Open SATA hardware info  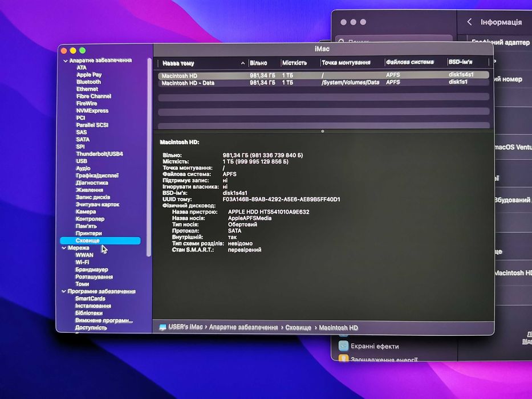tap(83, 140)
